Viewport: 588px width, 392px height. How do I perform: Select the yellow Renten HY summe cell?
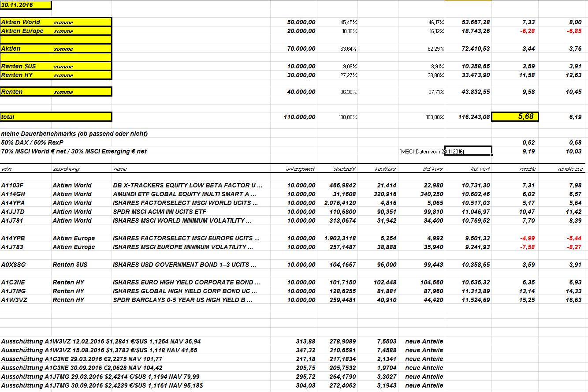[56, 75]
